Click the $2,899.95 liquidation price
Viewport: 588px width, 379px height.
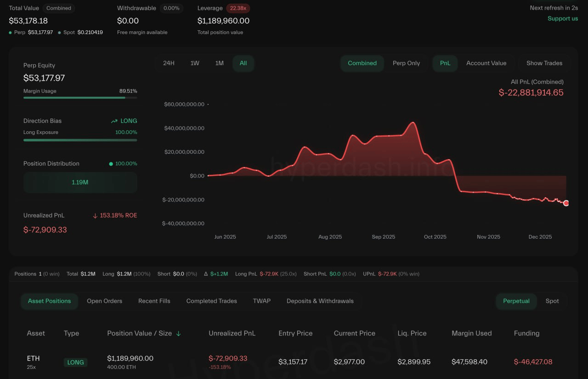[414, 362]
